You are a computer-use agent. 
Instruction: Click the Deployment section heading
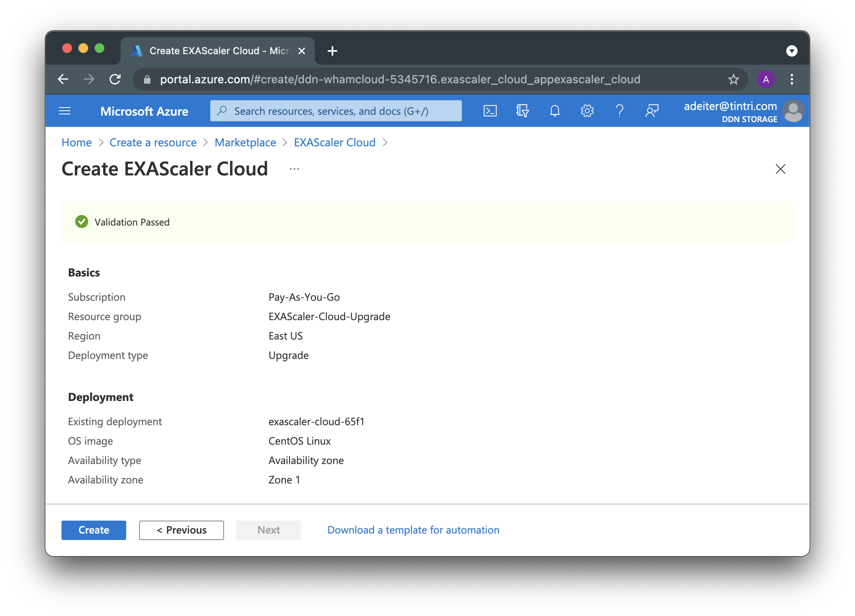101,397
